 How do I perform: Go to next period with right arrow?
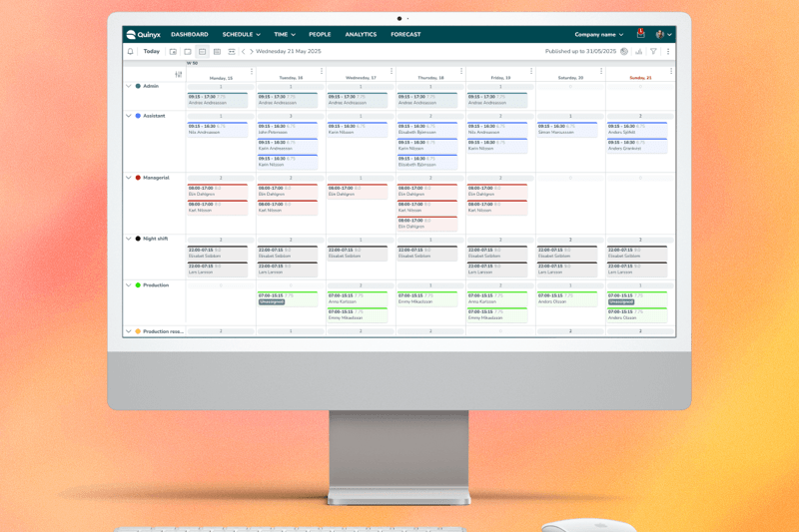click(x=252, y=51)
